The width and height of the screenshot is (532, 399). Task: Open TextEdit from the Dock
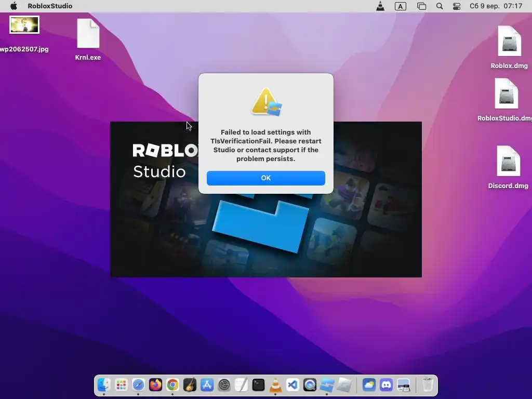pos(241,385)
